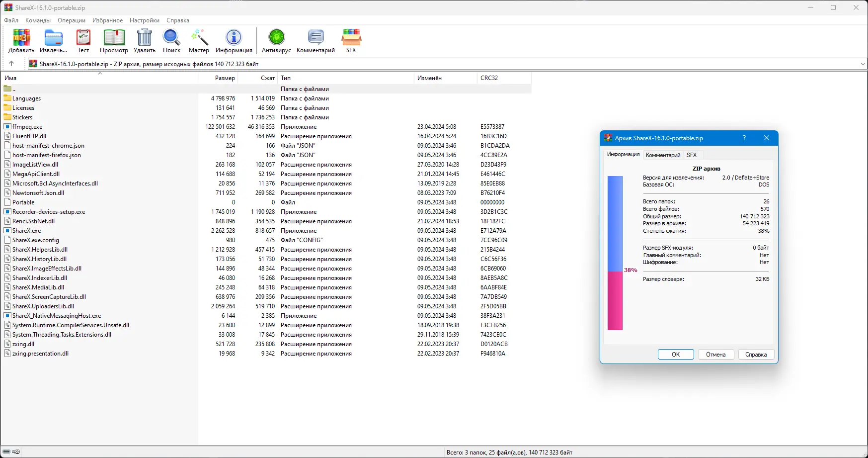Sort by the Имя column header

[x=99, y=78]
